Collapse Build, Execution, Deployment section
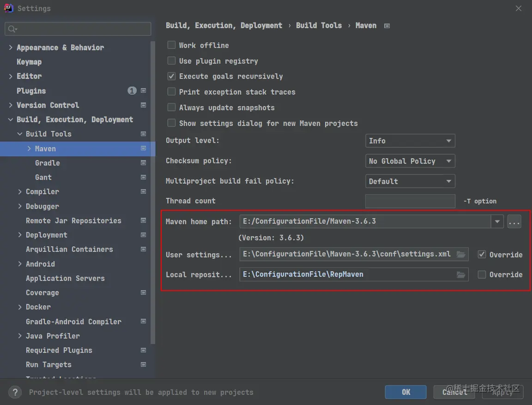The image size is (532, 405). tap(11, 119)
